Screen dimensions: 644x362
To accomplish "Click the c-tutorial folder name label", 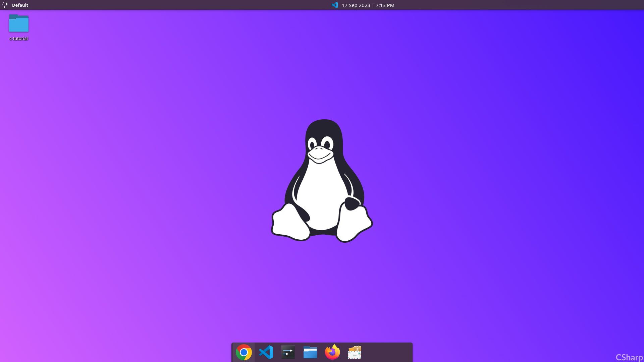I will click(x=19, y=39).
